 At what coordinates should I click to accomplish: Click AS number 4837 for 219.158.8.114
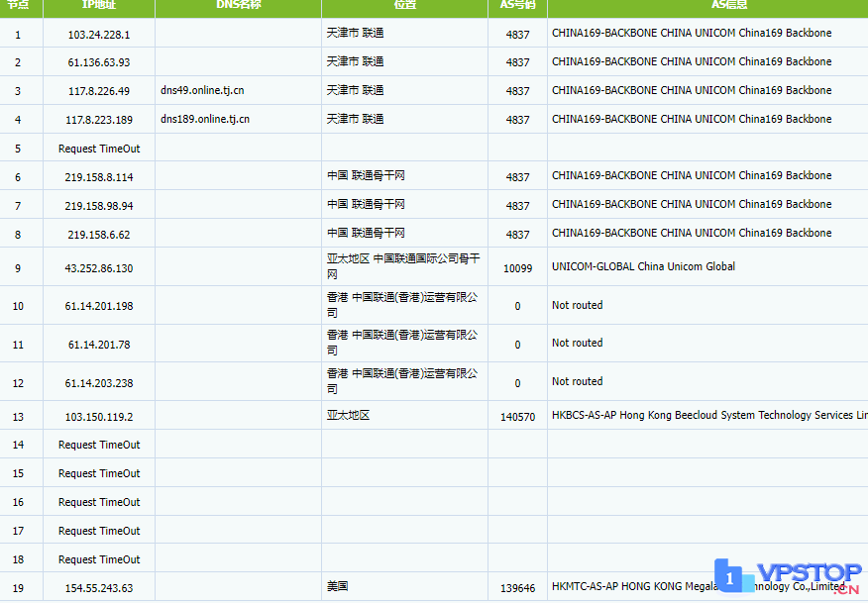pyautogui.click(x=517, y=177)
